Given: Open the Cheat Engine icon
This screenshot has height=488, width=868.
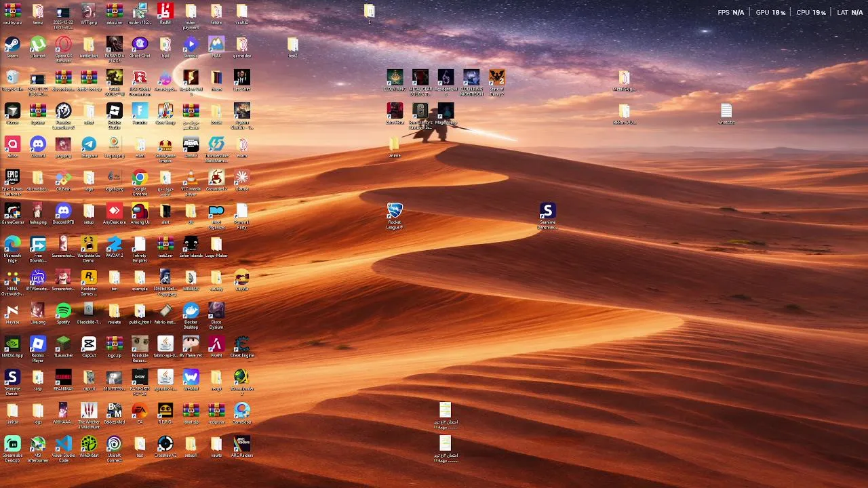Looking at the screenshot, I should (x=242, y=346).
